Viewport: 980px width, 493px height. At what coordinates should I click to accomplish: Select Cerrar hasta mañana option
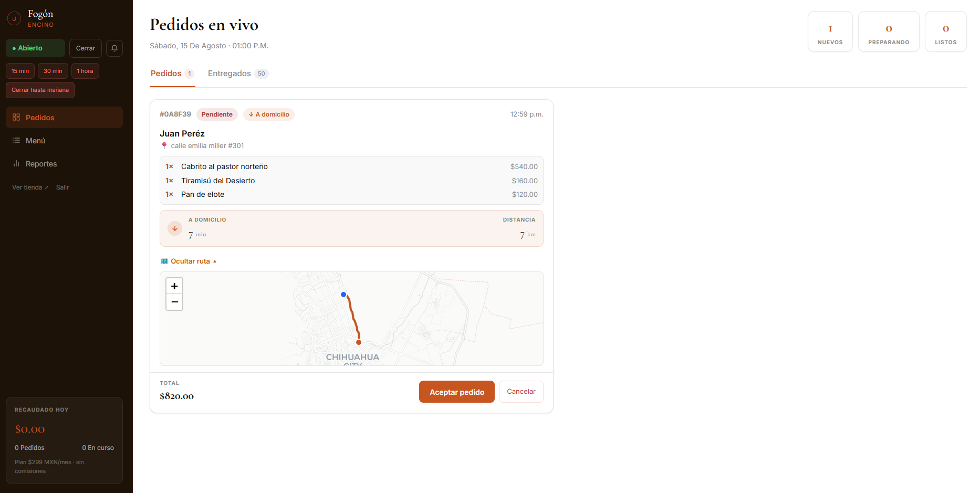[x=40, y=90]
